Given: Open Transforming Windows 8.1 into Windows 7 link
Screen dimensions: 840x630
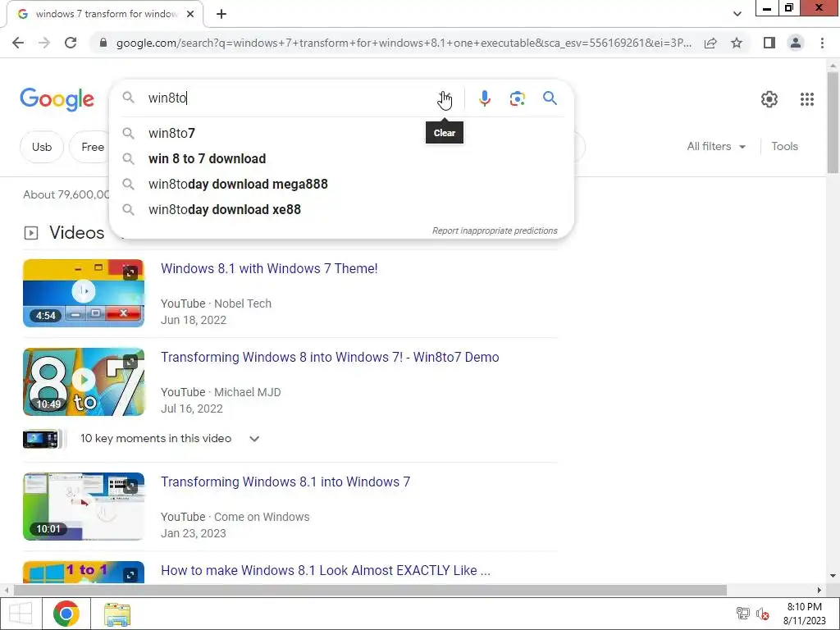Looking at the screenshot, I should tap(285, 482).
